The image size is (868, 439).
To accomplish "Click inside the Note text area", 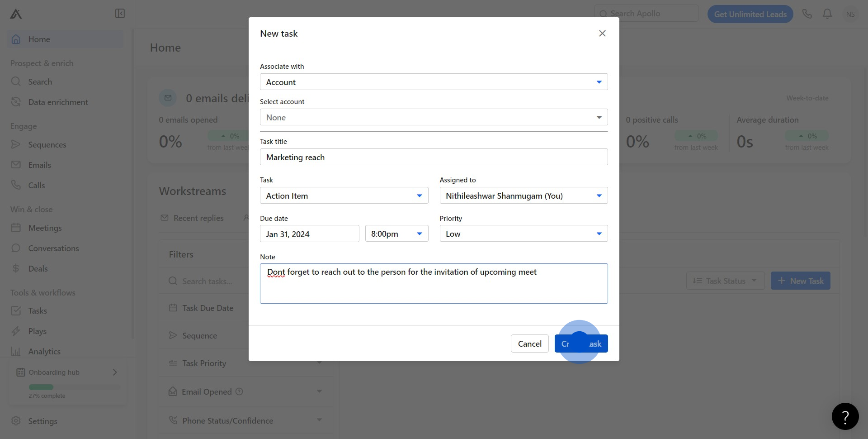I will point(434,287).
